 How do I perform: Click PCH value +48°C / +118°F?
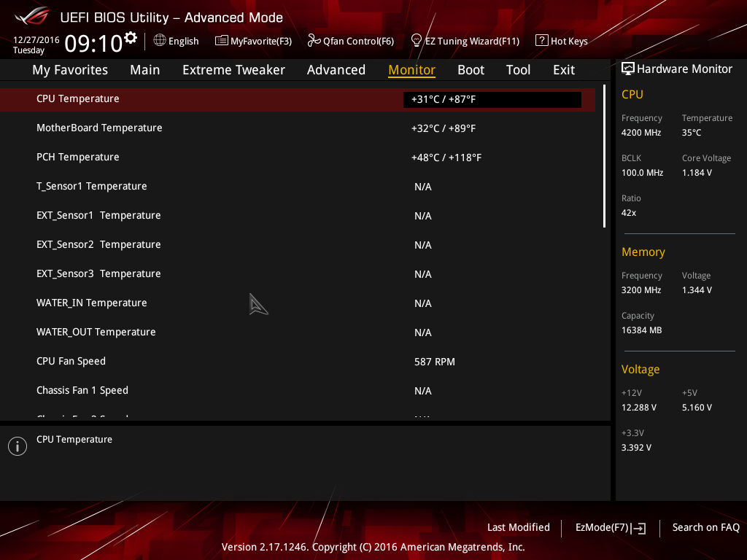[446, 157]
